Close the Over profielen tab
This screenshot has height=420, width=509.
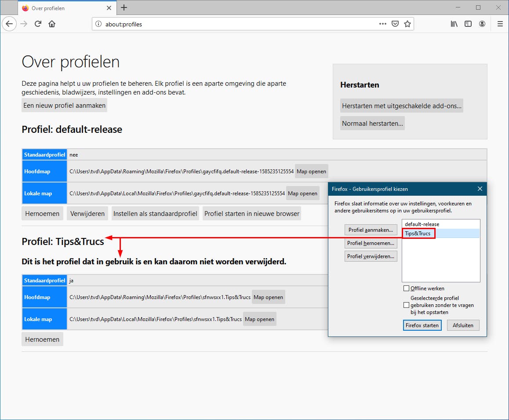coord(109,8)
